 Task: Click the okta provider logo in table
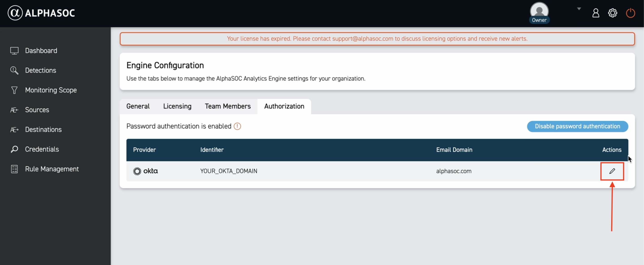coord(145,171)
